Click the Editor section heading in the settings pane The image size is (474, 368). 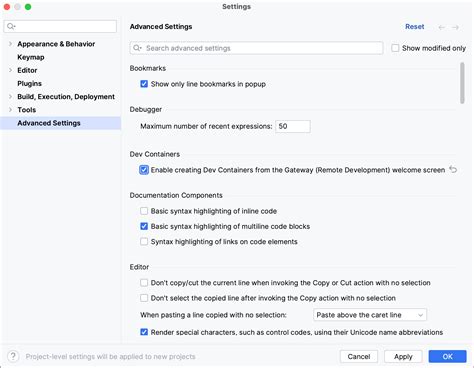(x=139, y=267)
